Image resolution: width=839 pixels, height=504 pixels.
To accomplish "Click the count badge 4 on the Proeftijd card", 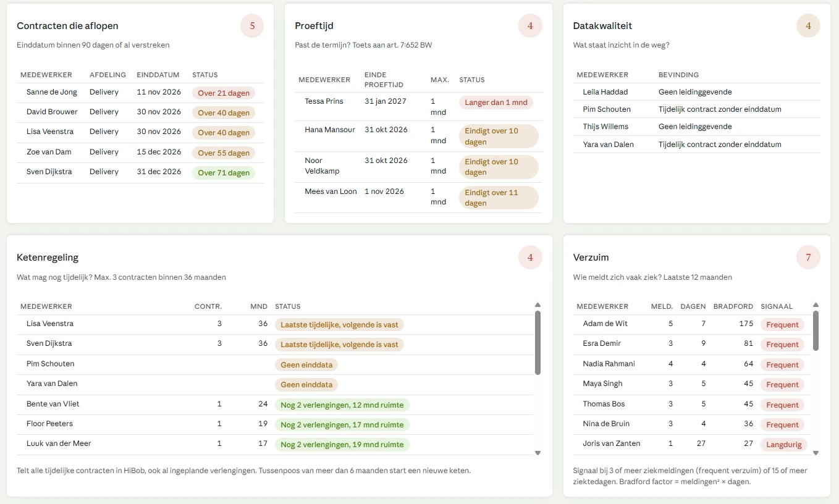I will [530, 26].
